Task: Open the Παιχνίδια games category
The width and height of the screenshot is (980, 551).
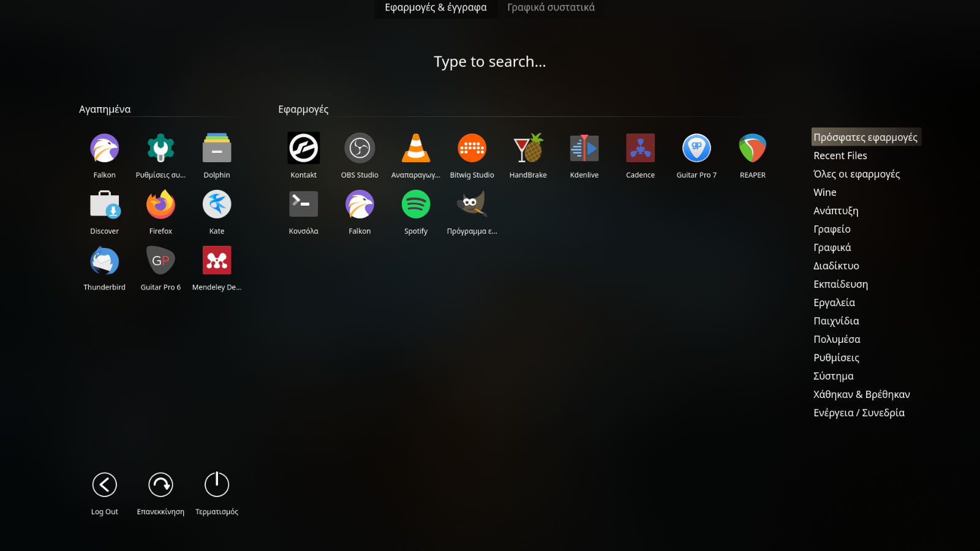Action: click(x=837, y=321)
